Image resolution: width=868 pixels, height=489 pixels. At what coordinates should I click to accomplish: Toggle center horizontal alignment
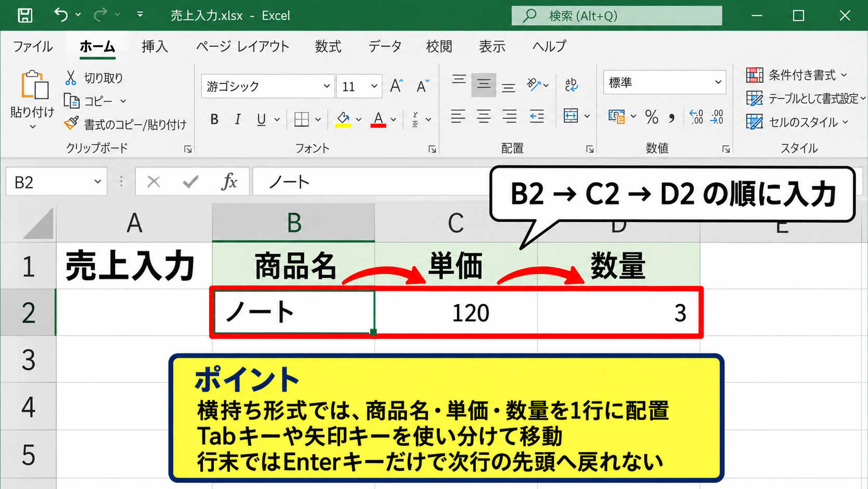click(x=483, y=116)
